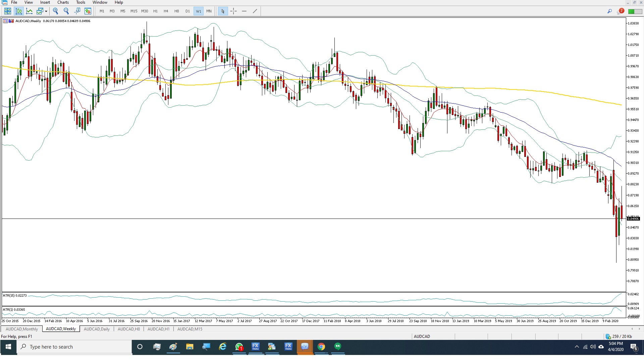Open the Charts menu
This screenshot has height=362, width=644.
point(63,2)
